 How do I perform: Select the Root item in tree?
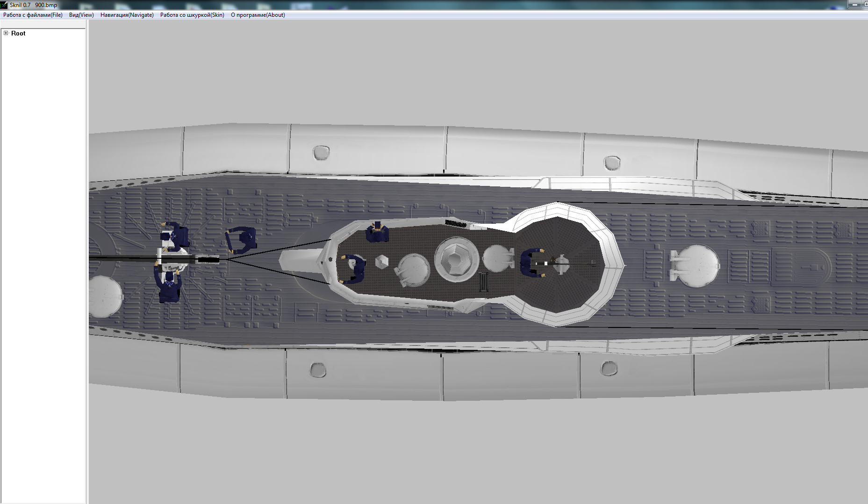coord(18,33)
